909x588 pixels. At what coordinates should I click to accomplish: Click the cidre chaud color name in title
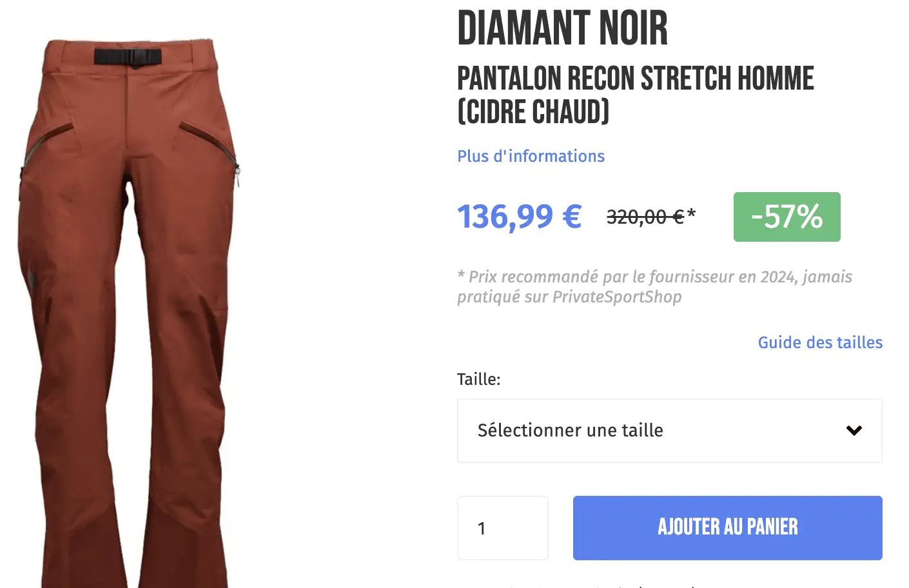(533, 111)
